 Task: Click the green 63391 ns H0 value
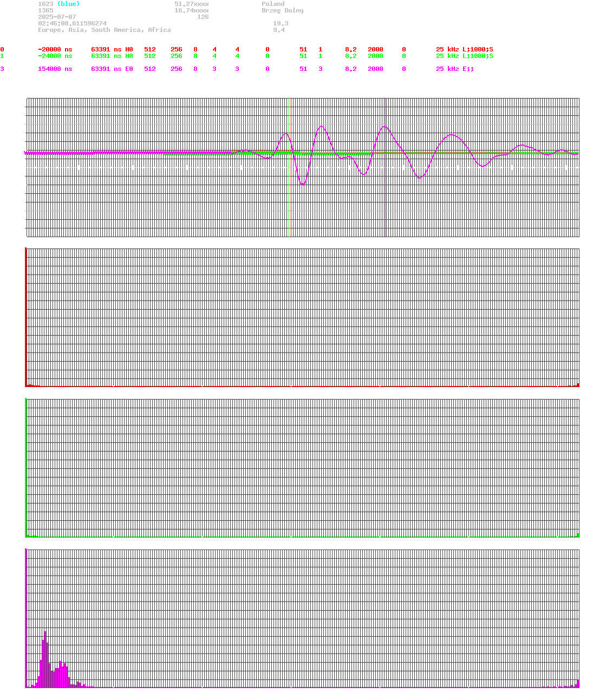click(x=112, y=56)
